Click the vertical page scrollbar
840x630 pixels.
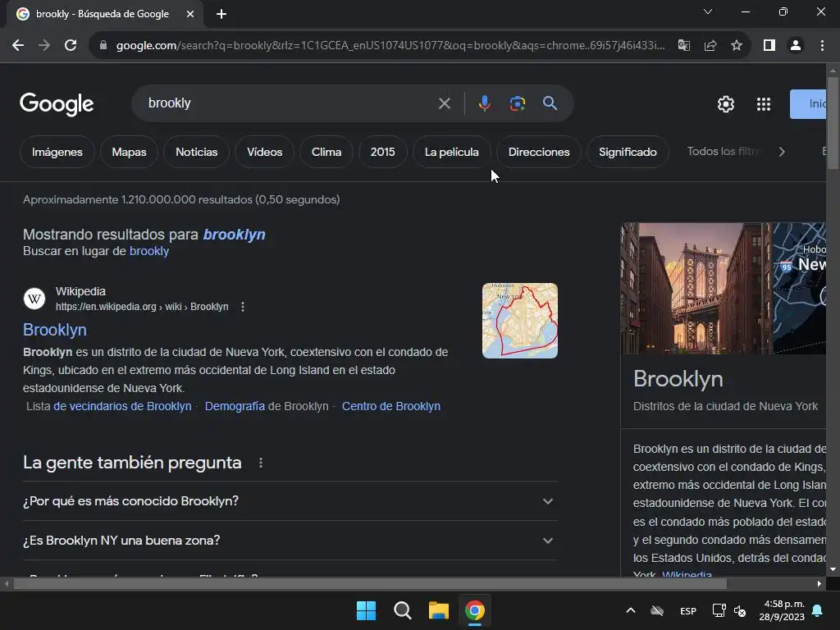click(833, 123)
